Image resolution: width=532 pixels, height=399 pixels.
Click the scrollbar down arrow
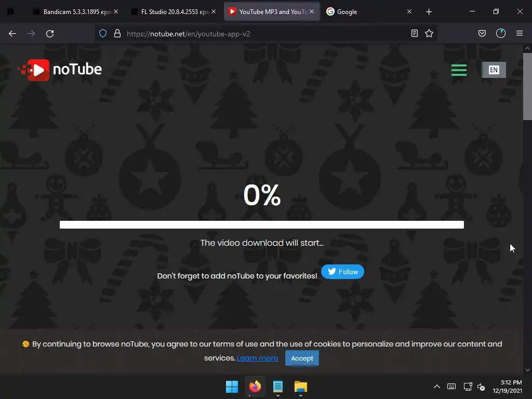tap(527, 370)
